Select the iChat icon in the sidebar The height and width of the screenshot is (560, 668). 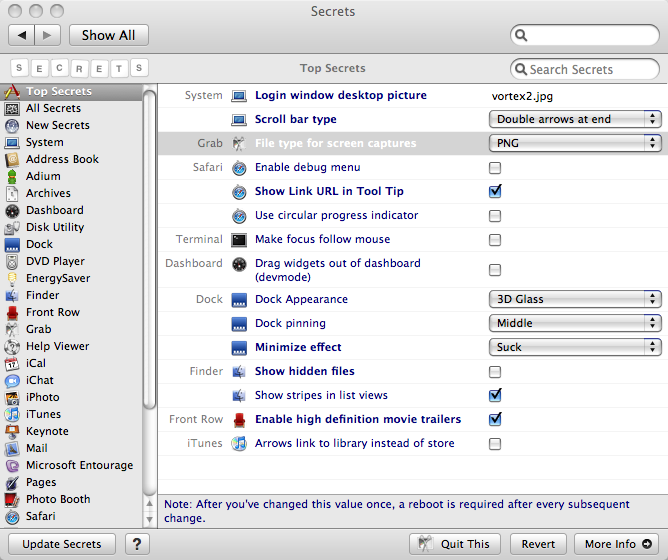[x=12, y=380]
